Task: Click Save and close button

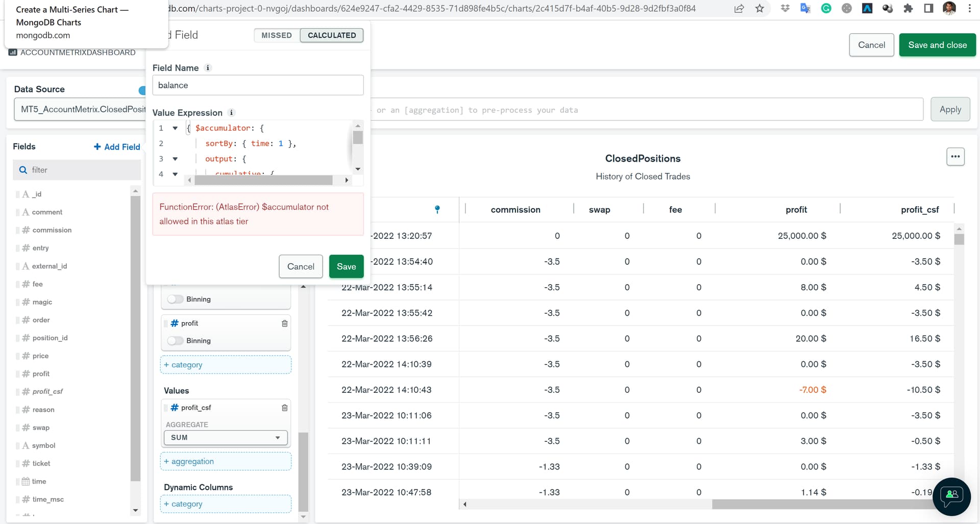Action: click(x=937, y=45)
